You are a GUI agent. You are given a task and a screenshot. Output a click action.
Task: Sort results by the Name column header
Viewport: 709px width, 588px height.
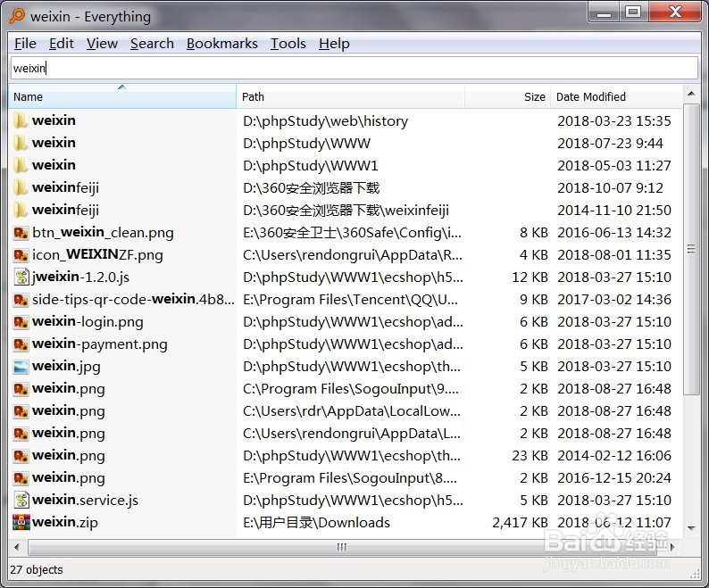click(122, 96)
